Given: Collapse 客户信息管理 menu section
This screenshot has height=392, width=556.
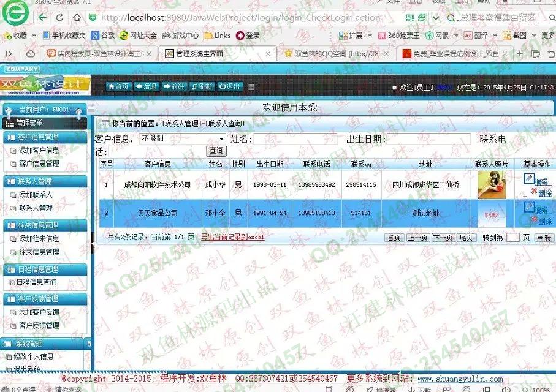Looking at the screenshot, I should click(x=45, y=137).
